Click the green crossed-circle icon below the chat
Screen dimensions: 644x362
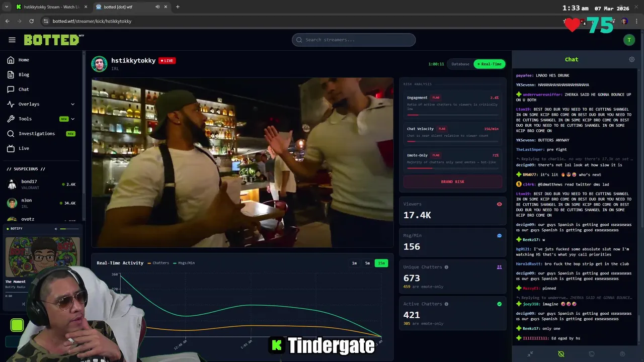[x=561, y=354]
